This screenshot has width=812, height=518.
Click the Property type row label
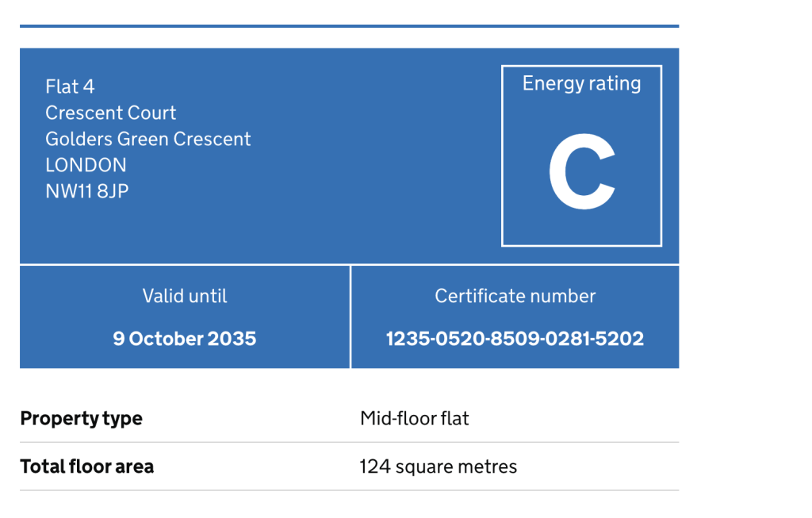point(82,419)
